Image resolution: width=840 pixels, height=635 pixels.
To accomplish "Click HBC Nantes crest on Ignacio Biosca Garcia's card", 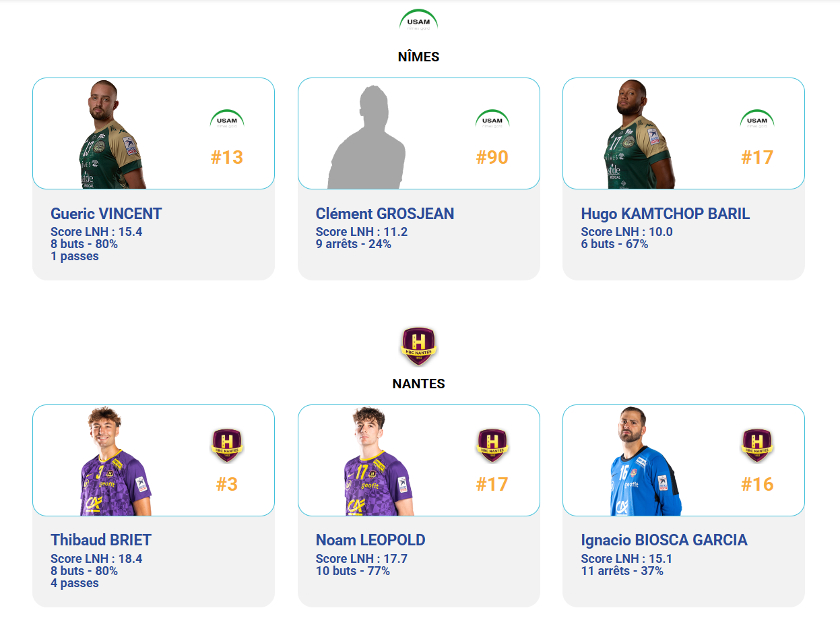I will [757, 446].
